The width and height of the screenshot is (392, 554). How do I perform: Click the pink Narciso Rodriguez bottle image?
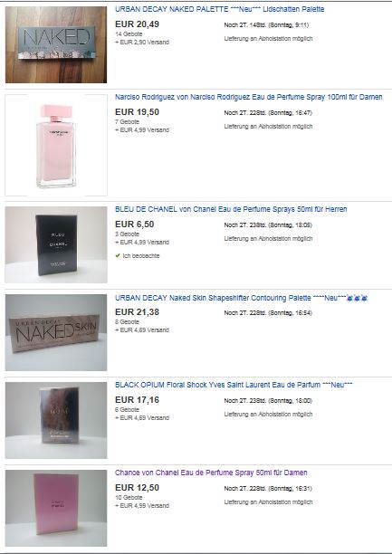pos(56,145)
